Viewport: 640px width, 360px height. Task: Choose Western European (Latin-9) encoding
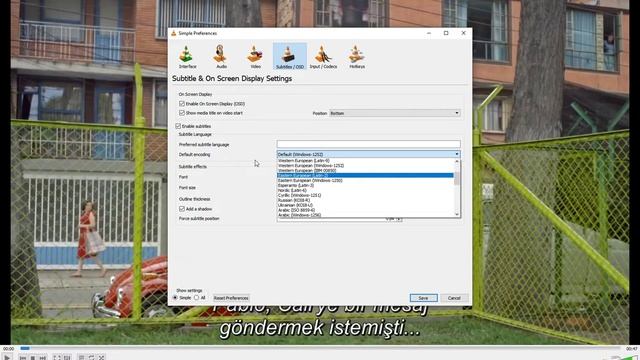365,161
